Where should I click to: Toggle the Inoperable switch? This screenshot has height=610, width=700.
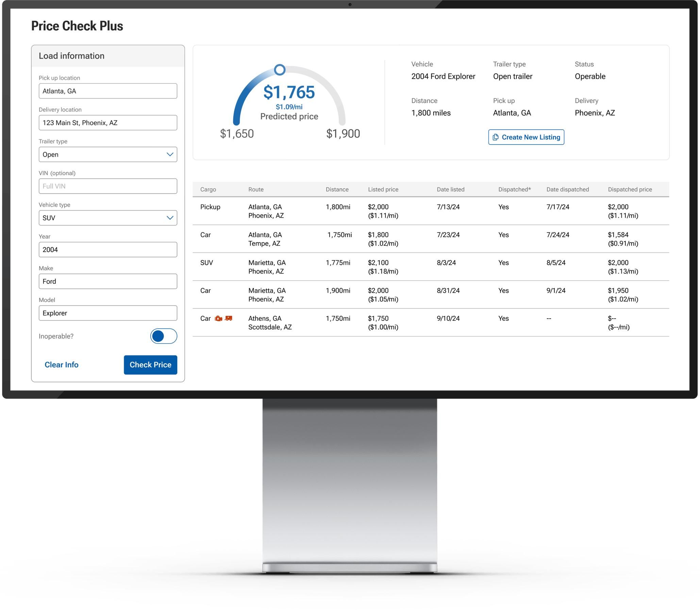163,336
